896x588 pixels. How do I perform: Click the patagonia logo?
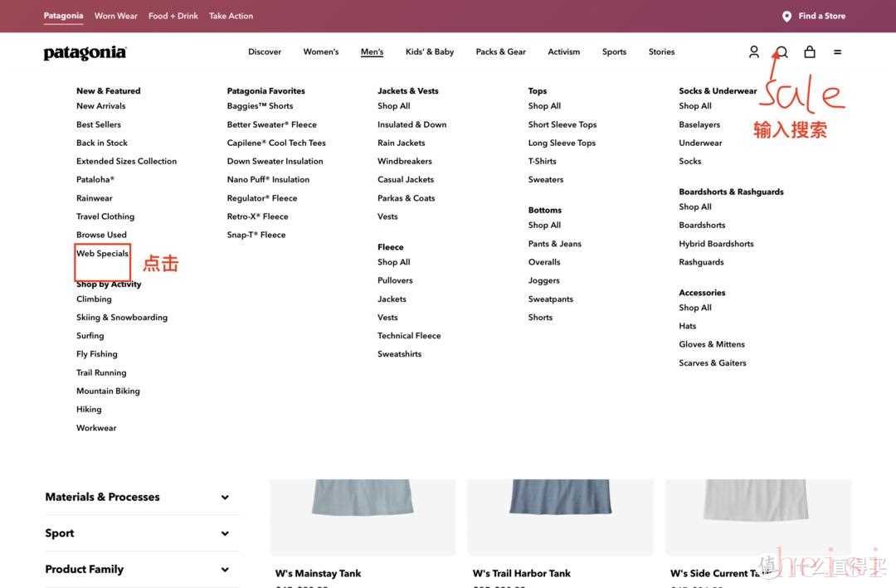point(85,52)
